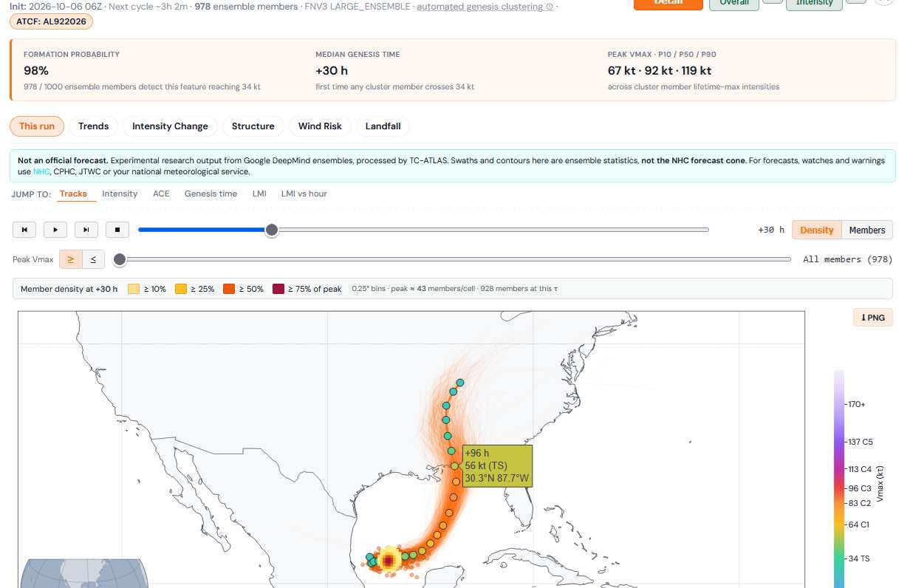910x588 pixels.
Task: Switch the map view to Density
Action: click(x=816, y=230)
